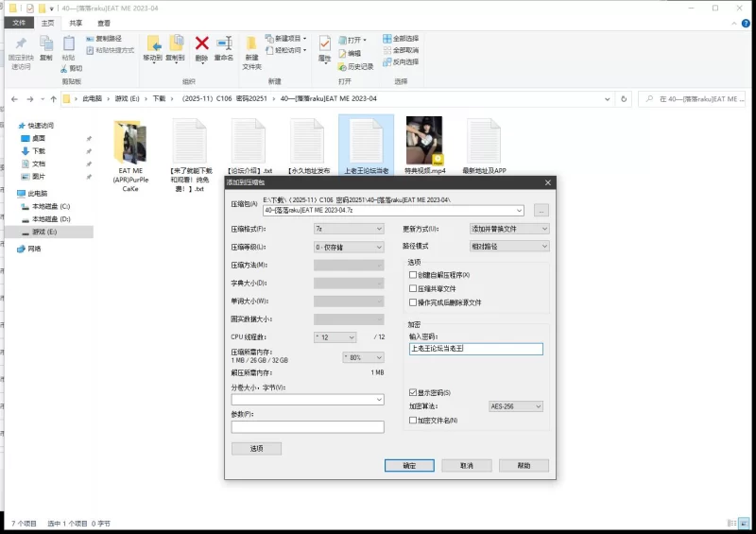The width and height of the screenshot is (756, 534).
Task: Click the 新建文件夹 (New folder) icon
Action: click(251, 44)
